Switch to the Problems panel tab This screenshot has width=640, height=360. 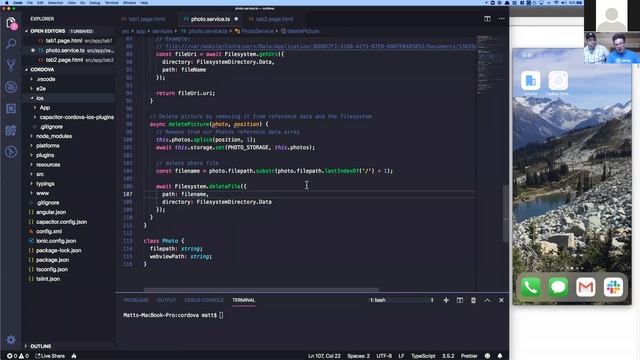tap(136, 300)
